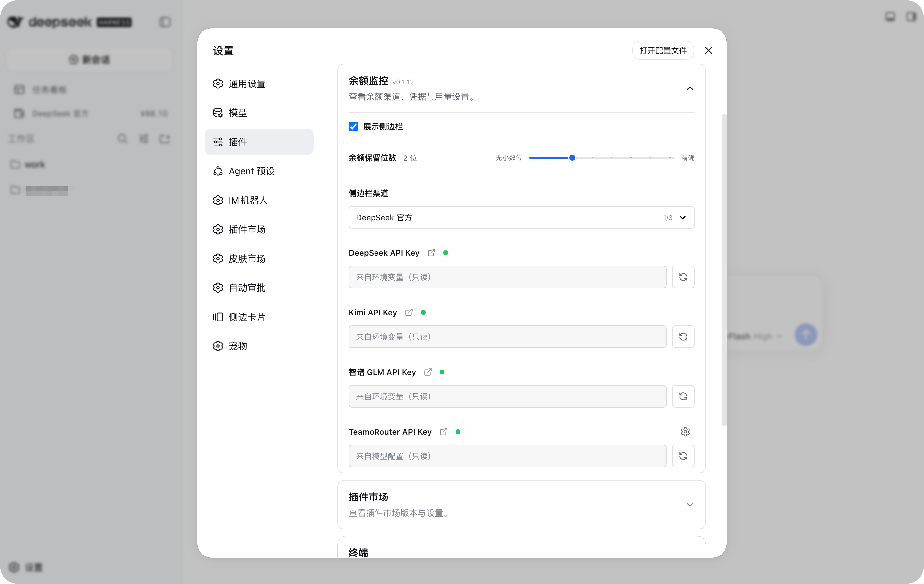The image size is (924, 584).
Task: Click the DeepSeek API Key input field
Action: tap(507, 277)
